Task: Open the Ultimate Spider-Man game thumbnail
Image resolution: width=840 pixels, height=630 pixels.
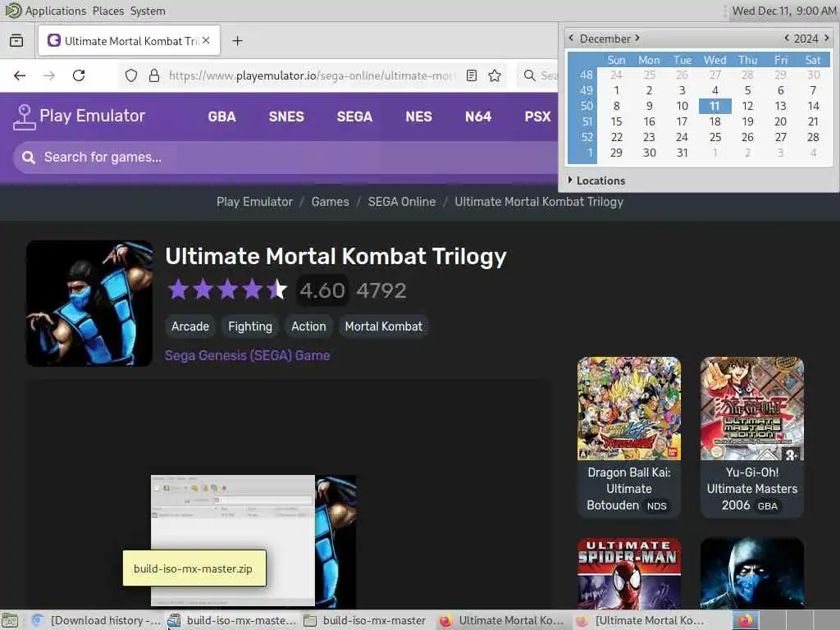Action: pos(629,573)
